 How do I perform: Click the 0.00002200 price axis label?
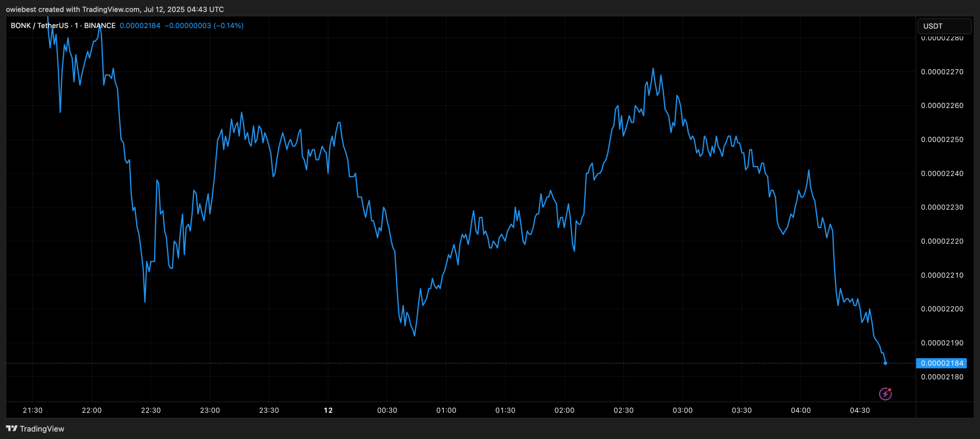(942, 309)
